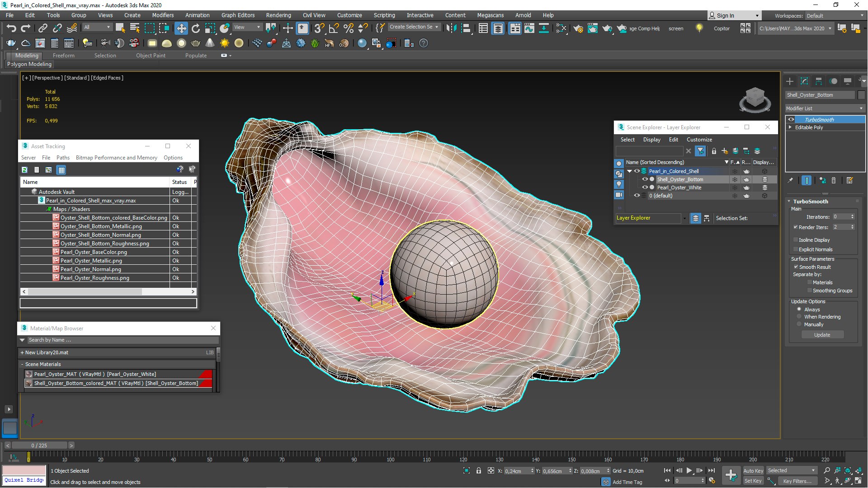Enable the Isoline Display checkbox

(x=796, y=240)
